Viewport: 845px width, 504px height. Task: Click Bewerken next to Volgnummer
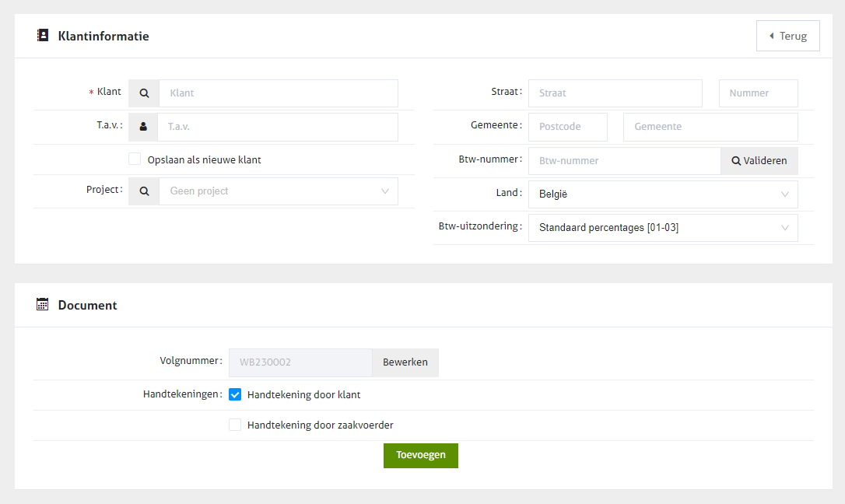tap(405, 362)
